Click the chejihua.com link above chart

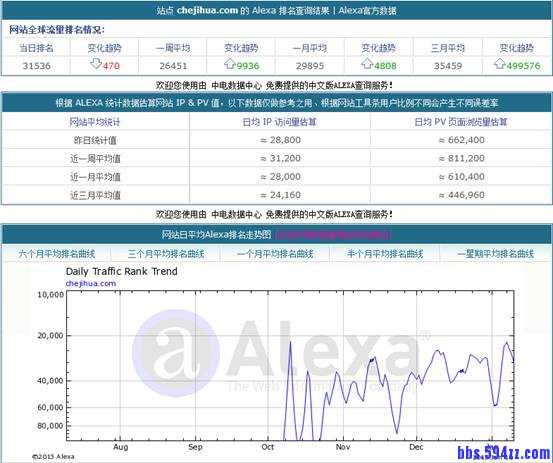click(x=91, y=283)
